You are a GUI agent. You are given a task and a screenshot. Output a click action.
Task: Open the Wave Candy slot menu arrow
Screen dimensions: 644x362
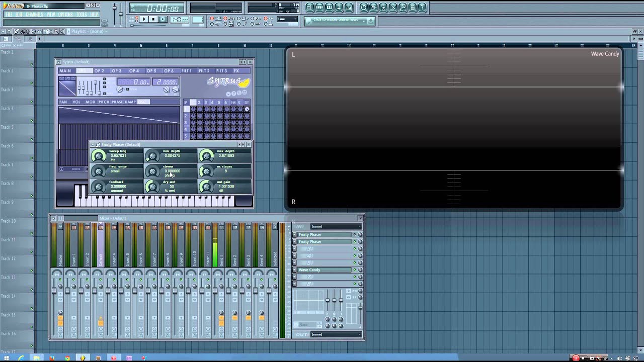point(294,270)
